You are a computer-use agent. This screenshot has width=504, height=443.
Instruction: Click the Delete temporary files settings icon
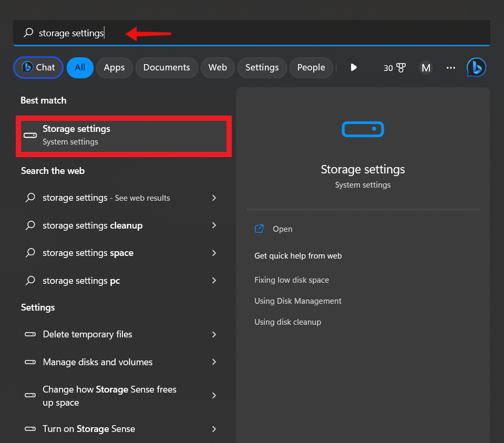(30, 334)
